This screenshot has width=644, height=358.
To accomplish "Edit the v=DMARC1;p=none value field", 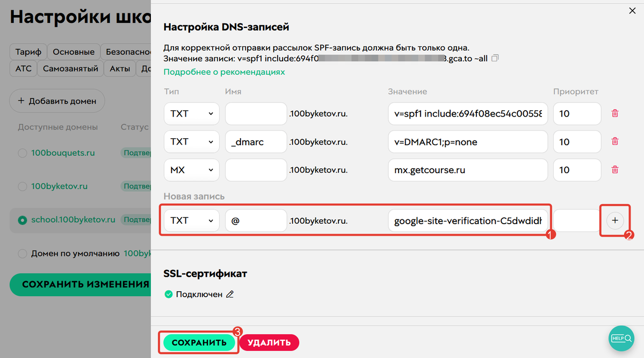I will tap(468, 142).
